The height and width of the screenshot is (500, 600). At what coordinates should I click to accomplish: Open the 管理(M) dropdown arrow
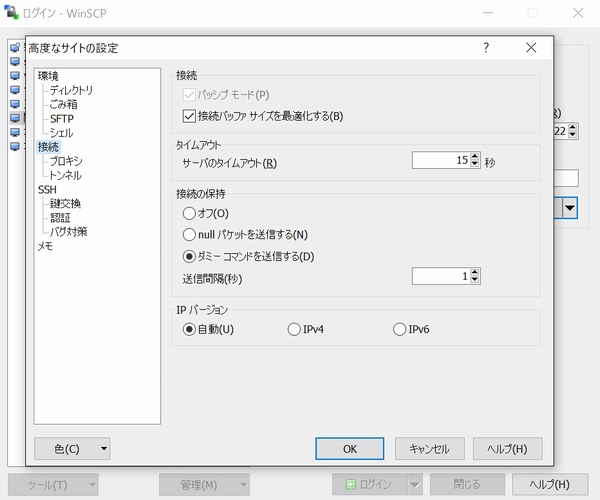[x=244, y=484]
